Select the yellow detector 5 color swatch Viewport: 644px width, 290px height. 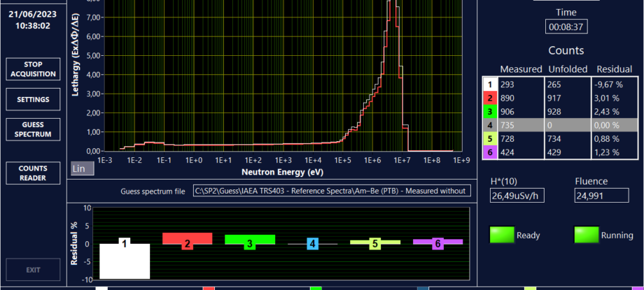489,138
